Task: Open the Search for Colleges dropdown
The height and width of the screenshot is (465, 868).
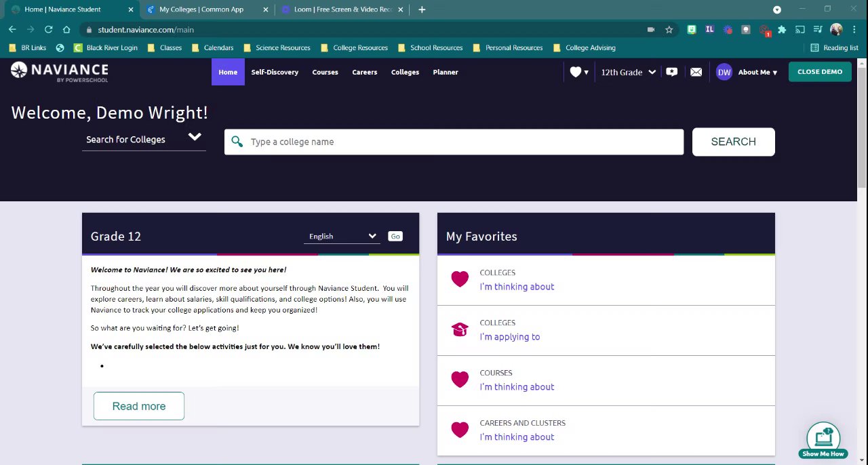Action: click(x=144, y=139)
